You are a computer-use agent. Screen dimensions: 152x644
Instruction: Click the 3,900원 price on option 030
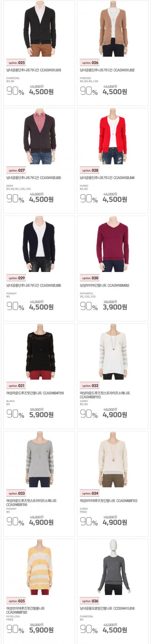pos(115,307)
